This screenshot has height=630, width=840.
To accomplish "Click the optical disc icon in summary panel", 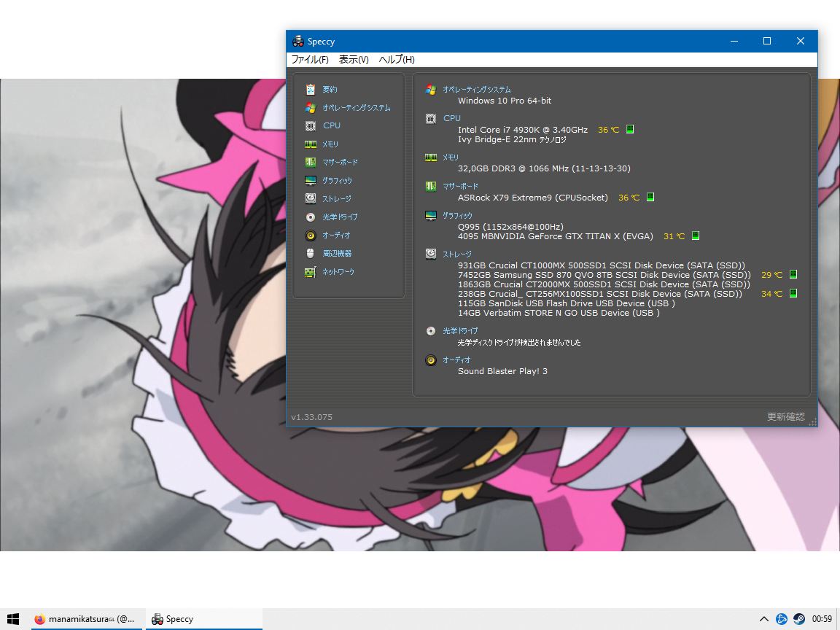I will click(x=431, y=331).
